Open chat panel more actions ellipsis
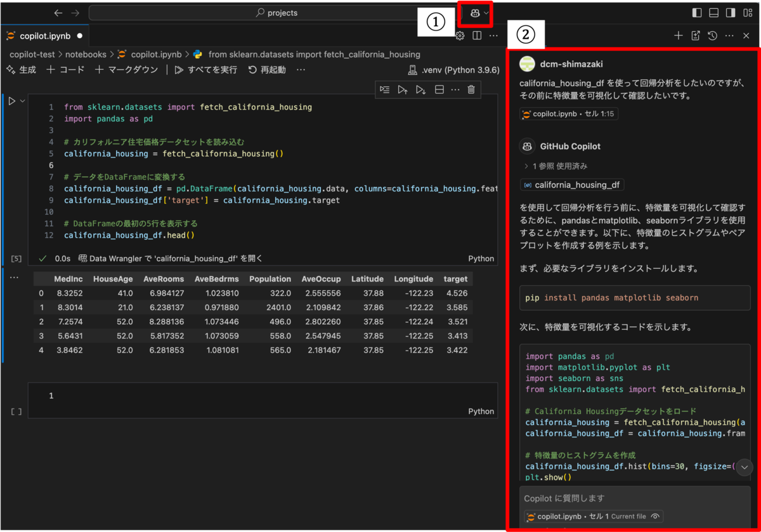This screenshot has height=532, width=761. coord(729,36)
